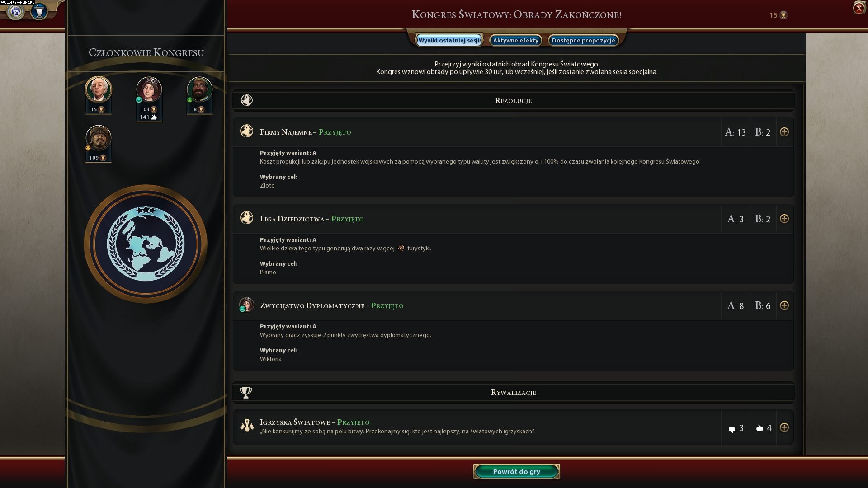Click the Wiktoria portrait beside Zwycięstwo Dyplomatyczne
Screen dimensions: 868x488
tap(246, 305)
